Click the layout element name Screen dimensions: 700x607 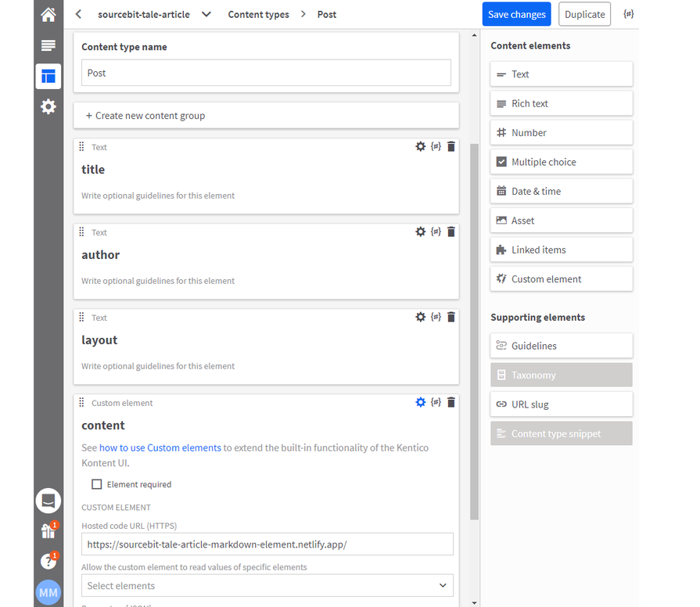point(99,340)
